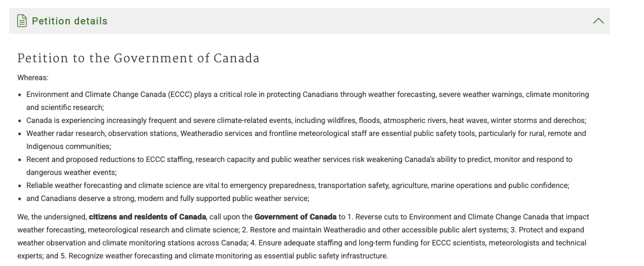Screen dimensions: 644x266
Task: Click the bullet about reliable weather forecasting
Action: coord(298,185)
